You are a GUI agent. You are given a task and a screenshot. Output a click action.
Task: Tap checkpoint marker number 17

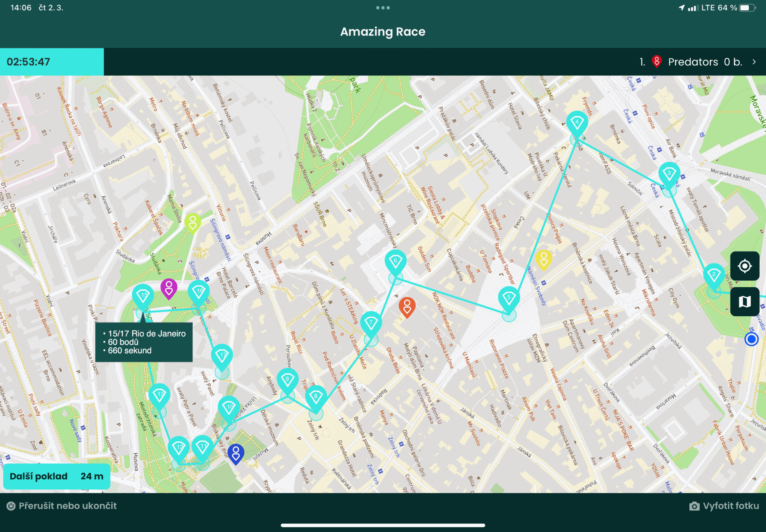point(222,357)
